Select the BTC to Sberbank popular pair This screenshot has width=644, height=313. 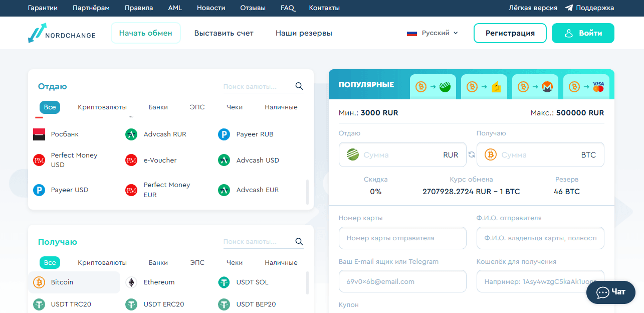[433, 86]
